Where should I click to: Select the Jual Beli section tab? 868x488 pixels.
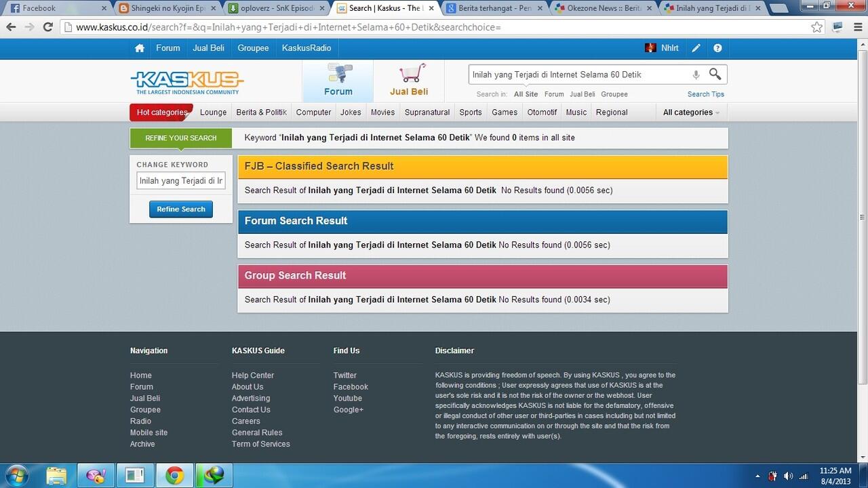(409, 81)
